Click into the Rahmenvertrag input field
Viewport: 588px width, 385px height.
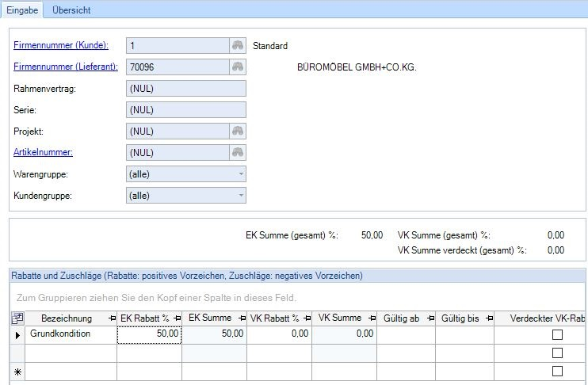pos(185,89)
